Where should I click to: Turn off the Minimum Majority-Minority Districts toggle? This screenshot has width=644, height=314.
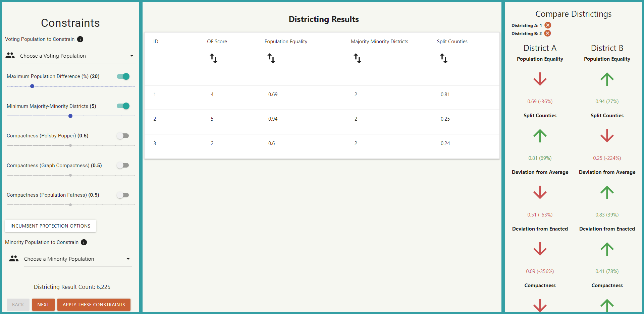coord(123,106)
